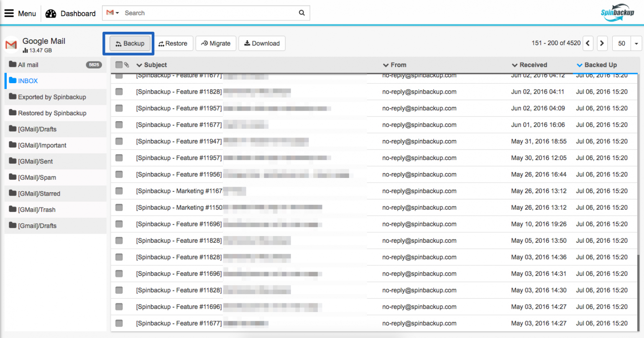644x338 pixels.
Task: Open the Gmail service selector in the search bar
Action: point(112,13)
